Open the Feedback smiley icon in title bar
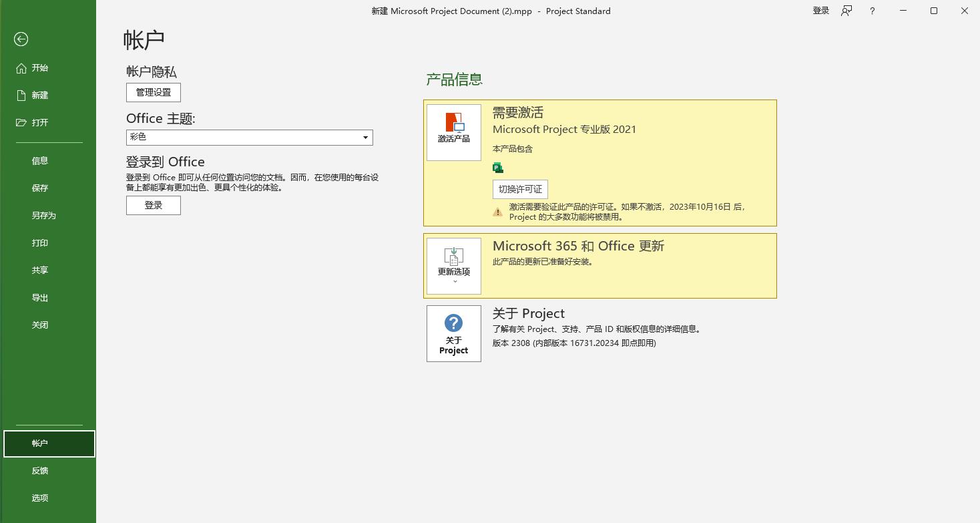The height and width of the screenshot is (523, 980). click(x=846, y=11)
